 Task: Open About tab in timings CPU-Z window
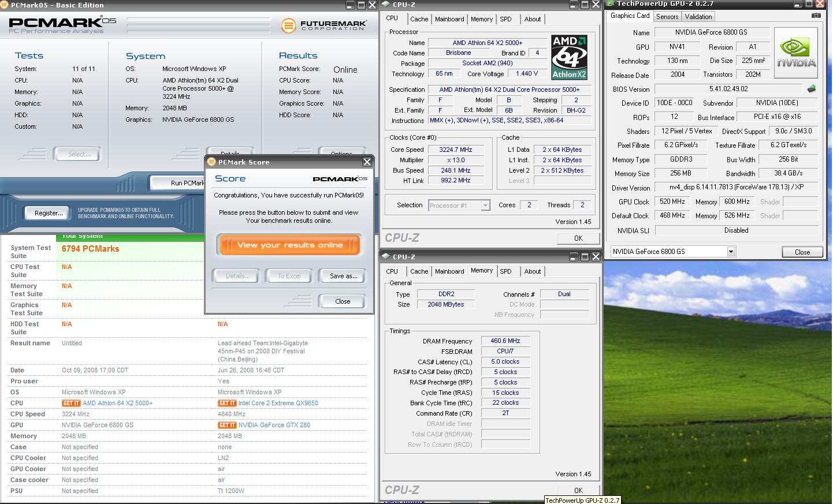tap(533, 271)
